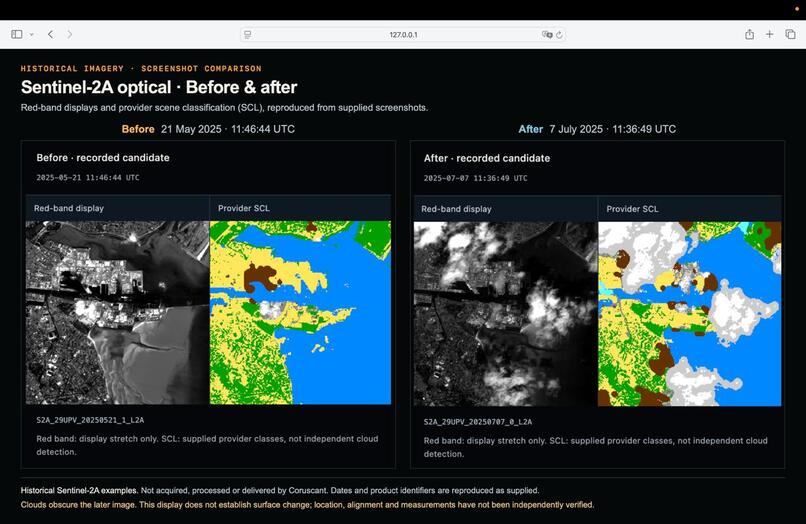Image resolution: width=806 pixels, height=524 pixels.
Task: Click timestamp '2025-07-07 11:36:49 UTC'
Action: click(x=475, y=178)
